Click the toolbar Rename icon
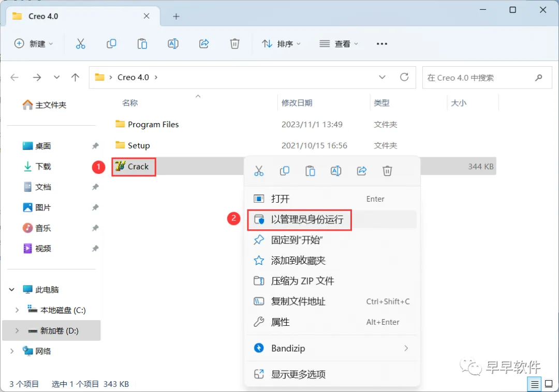This screenshot has height=392, width=559. 173,44
